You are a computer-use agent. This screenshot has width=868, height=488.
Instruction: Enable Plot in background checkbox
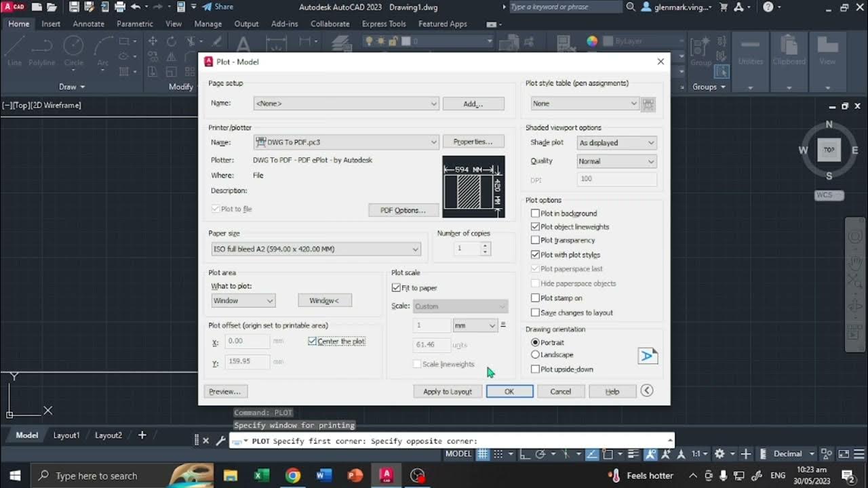pyautogui.click(x=535, y=213)
